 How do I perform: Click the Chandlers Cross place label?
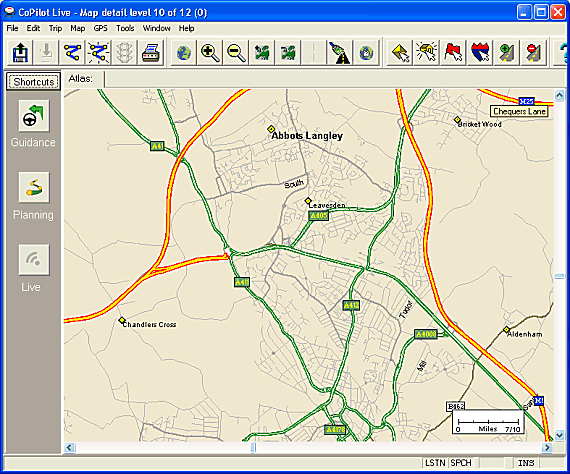point(149,324)
